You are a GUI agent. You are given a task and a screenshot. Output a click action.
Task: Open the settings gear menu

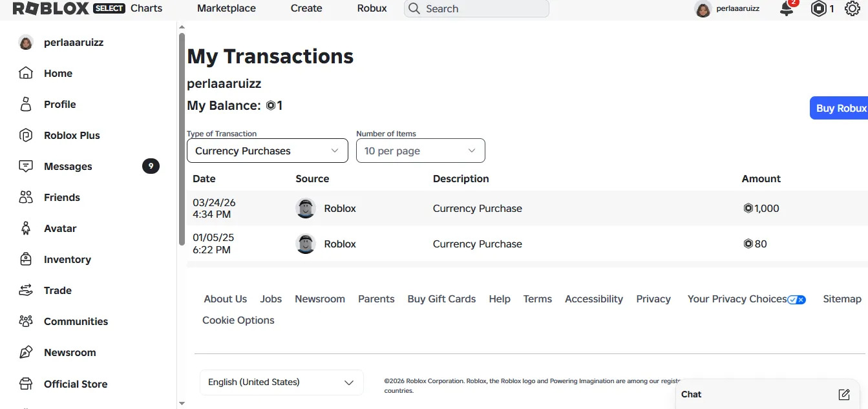[852, 8]
